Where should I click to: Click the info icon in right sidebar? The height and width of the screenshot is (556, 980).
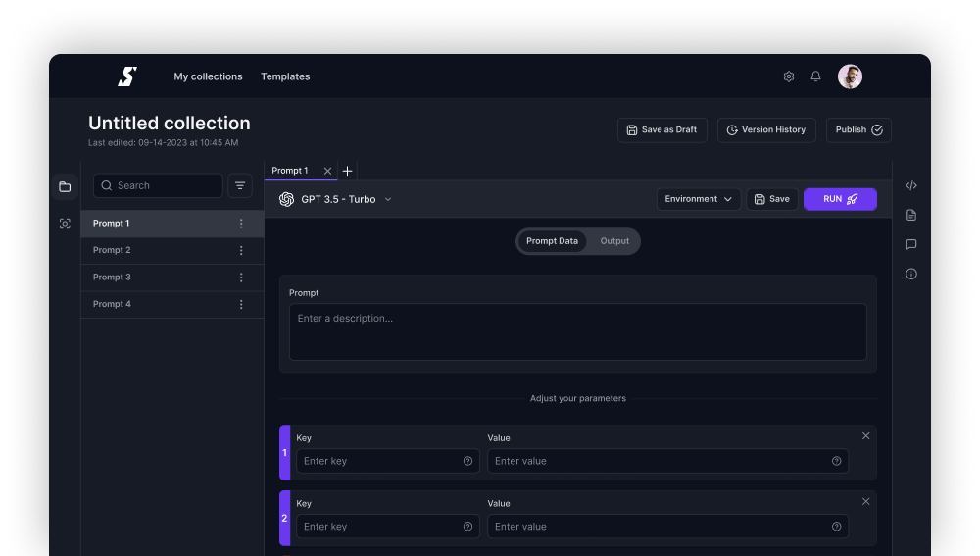tap(911, 274)
